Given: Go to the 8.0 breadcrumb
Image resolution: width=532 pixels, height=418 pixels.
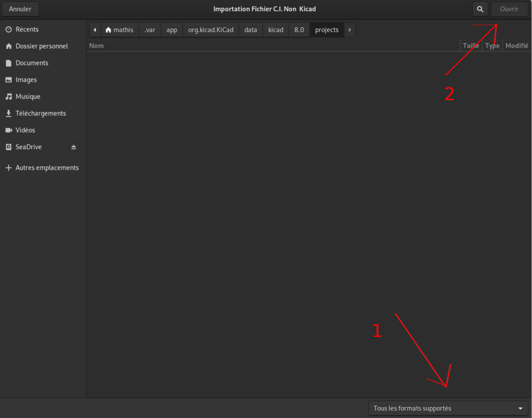Looking at the screenshot, I should (x=299, y=30).
